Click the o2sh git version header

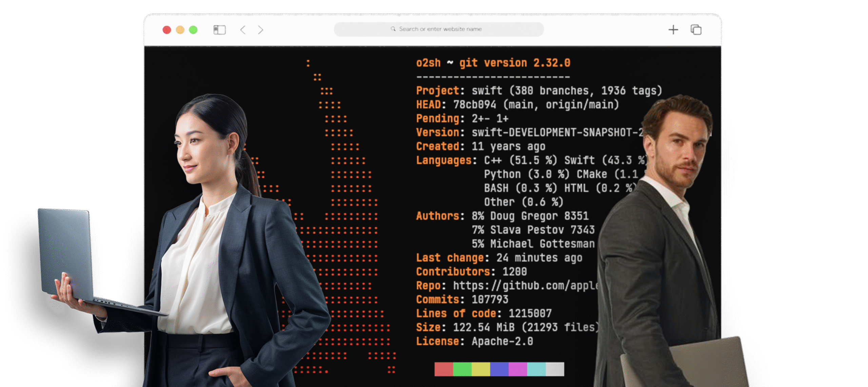pyautogui.click(x=493, y=63)
